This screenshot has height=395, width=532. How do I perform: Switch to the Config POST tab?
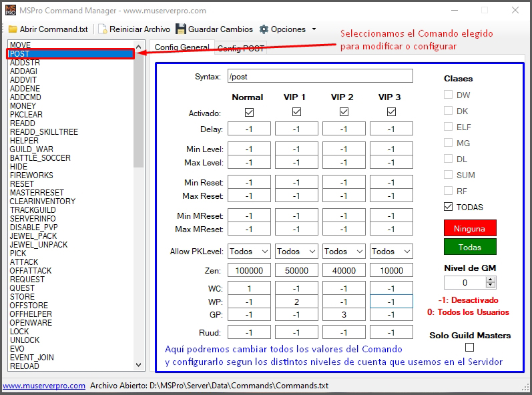[241, 49]
